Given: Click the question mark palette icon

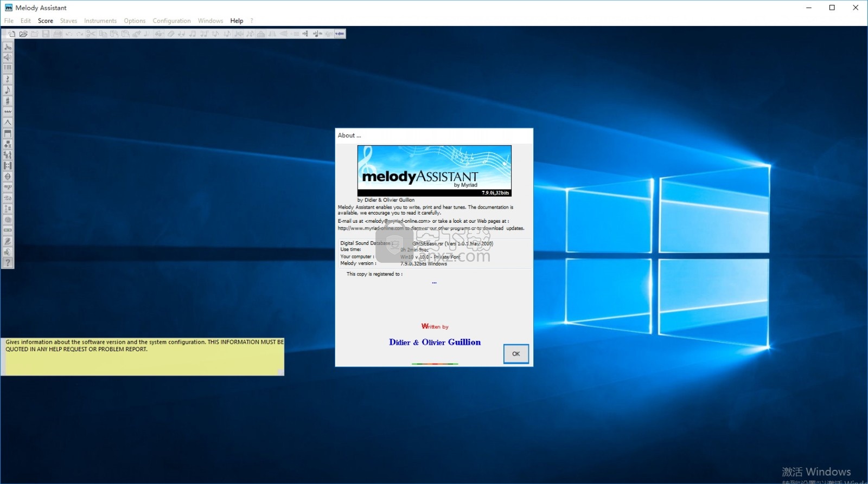Looking at the screenshot, I should point(8,262).
